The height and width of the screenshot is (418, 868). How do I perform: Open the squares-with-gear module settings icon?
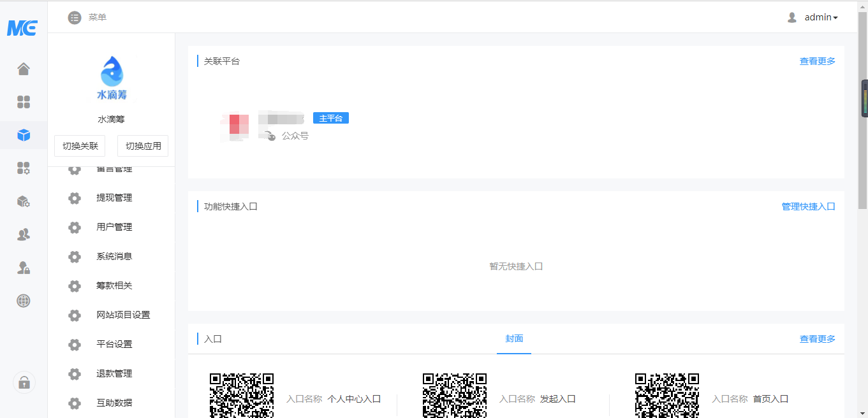pos(24,168)
